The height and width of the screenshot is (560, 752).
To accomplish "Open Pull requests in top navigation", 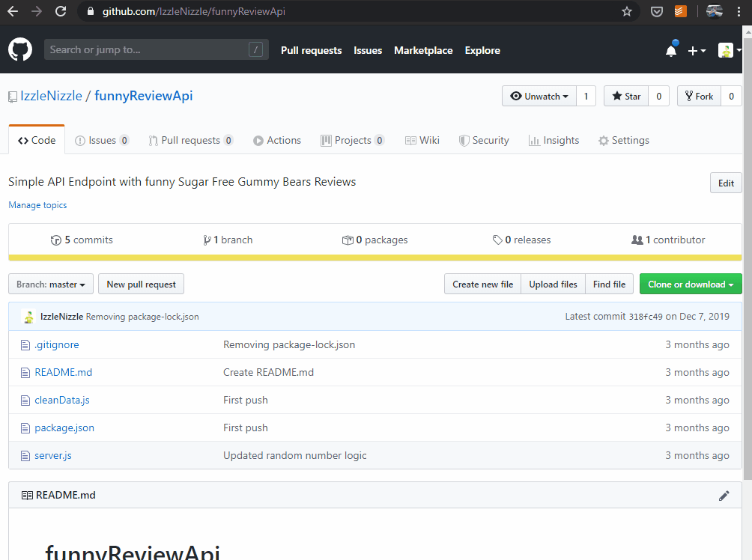I will pyautogui.click(x=312, y=50).
